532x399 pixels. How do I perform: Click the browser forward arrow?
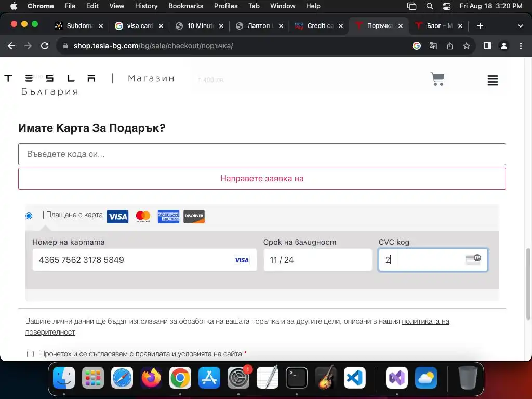tap(28, 46)
